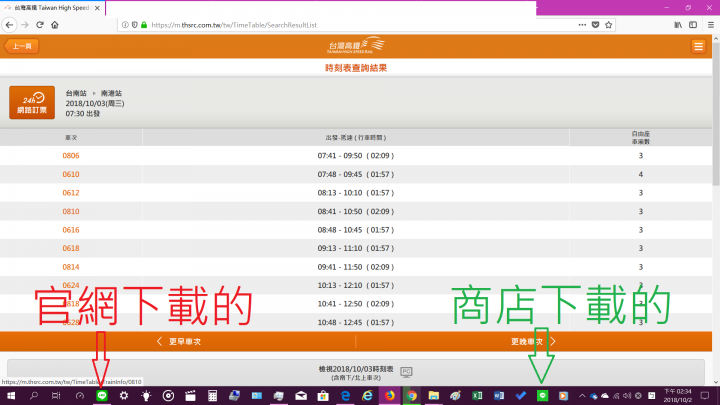Open 檢視2018/10/03時刻表 PC timetable button
This screenshot has width=720, height=405.
(x=356, y=372)
